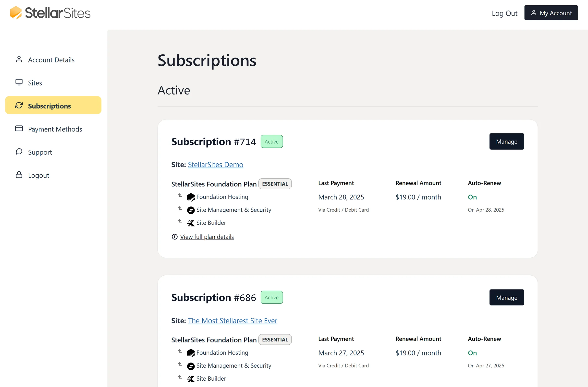This screenshot has width=588, height=387.
Task: Open the Subscriptions sidebar menu item
Action: pos(49,106)
